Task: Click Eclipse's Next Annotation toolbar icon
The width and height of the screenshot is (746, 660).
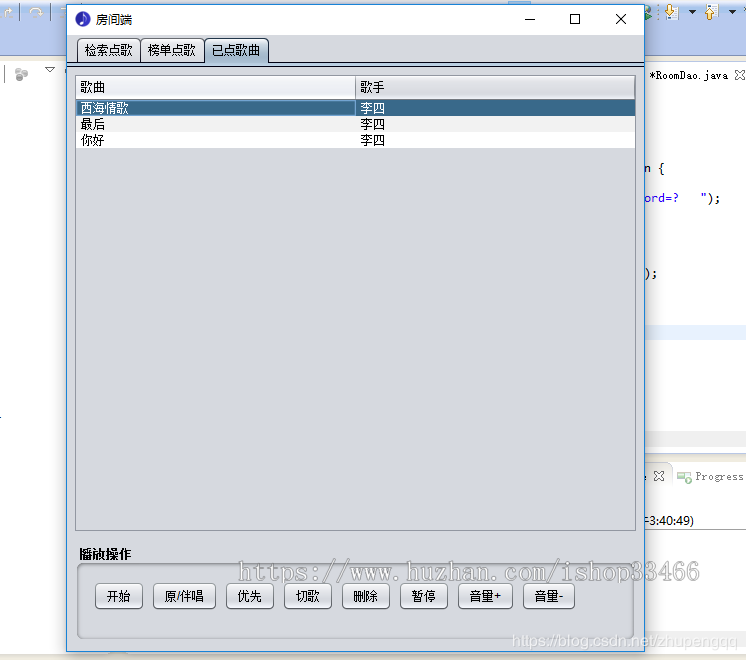Action: click(x=671, y=11)
